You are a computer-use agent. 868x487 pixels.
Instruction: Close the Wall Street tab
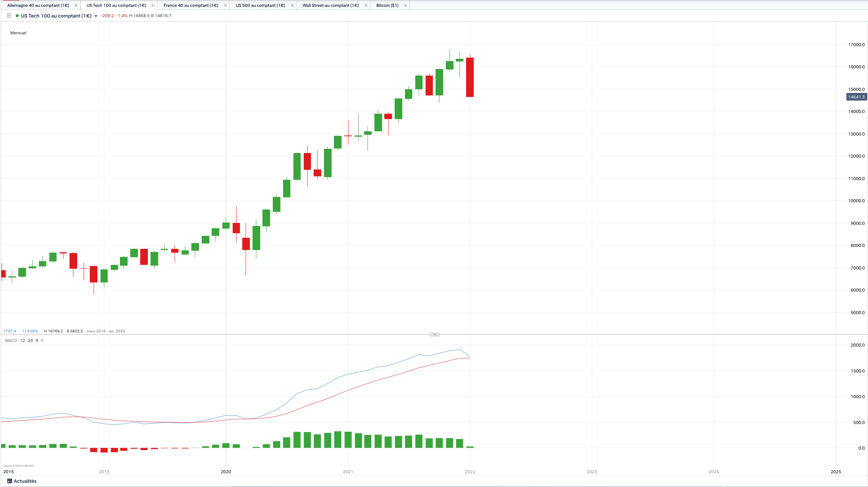366,5
